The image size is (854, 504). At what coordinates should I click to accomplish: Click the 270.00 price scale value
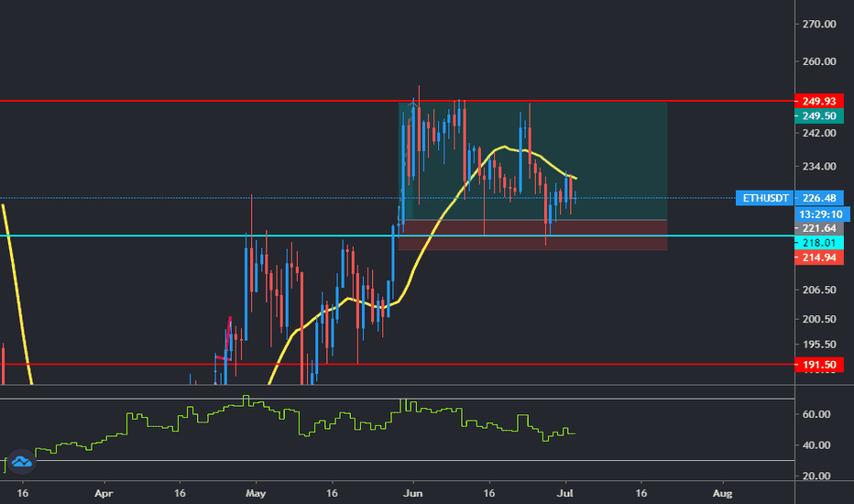818,24
